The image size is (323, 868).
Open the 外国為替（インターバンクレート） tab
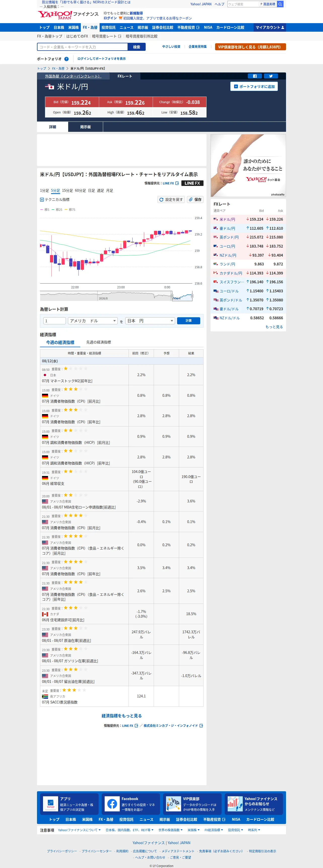73,76
